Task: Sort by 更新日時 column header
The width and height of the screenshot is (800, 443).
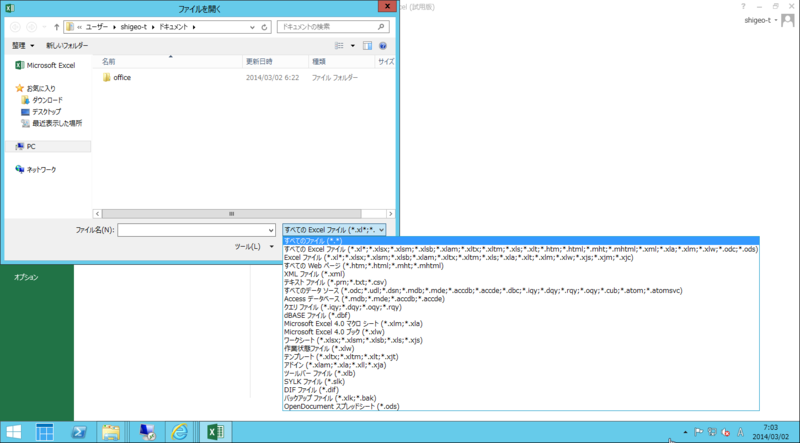Action: (x=276, y=61)
